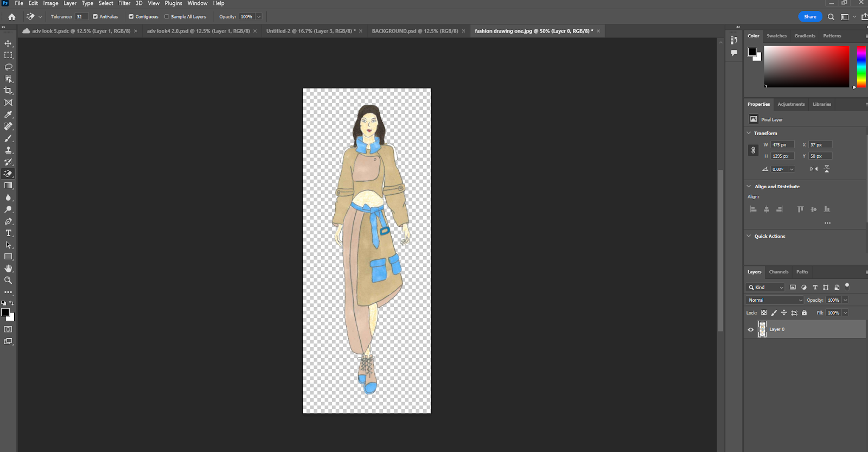
Task: Open the Kind layer filter dropdown
Action: 766,287
